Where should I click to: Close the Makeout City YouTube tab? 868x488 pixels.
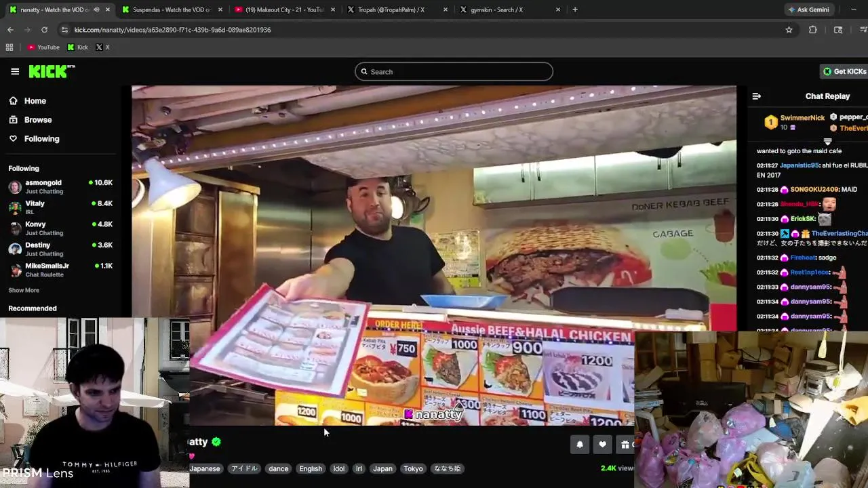(332, 9)
